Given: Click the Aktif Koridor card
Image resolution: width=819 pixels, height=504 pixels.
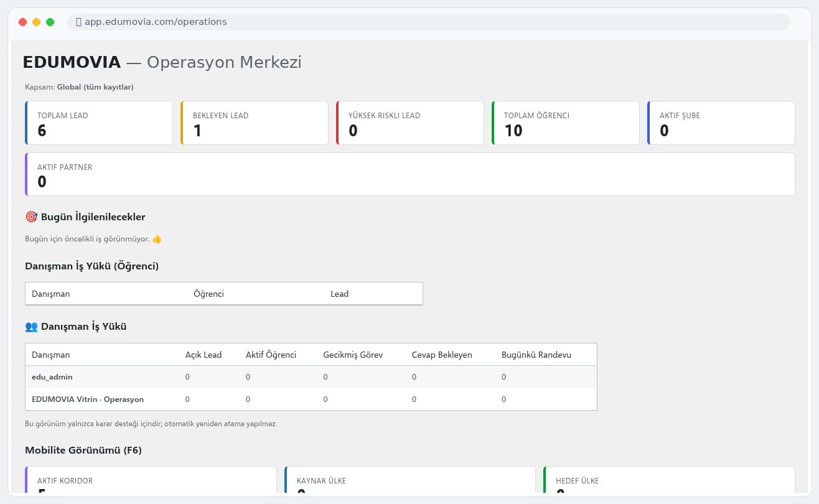Looking at the screenshot, I should (x=151, y=480).
